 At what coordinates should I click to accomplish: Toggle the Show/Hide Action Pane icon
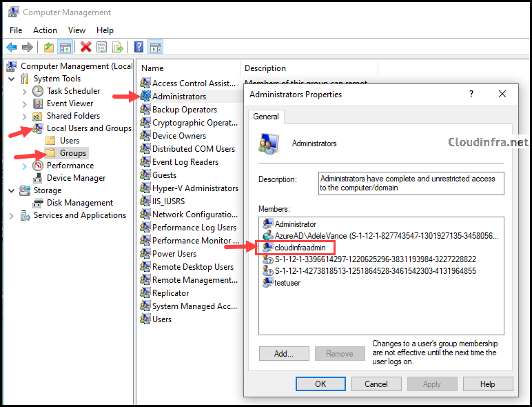click(x=156, y=47)
